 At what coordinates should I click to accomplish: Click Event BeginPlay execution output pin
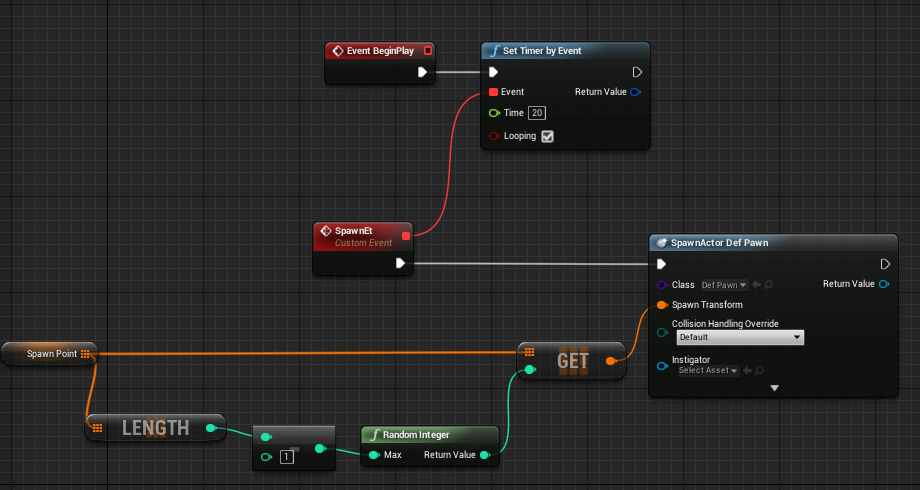[422, 72]
